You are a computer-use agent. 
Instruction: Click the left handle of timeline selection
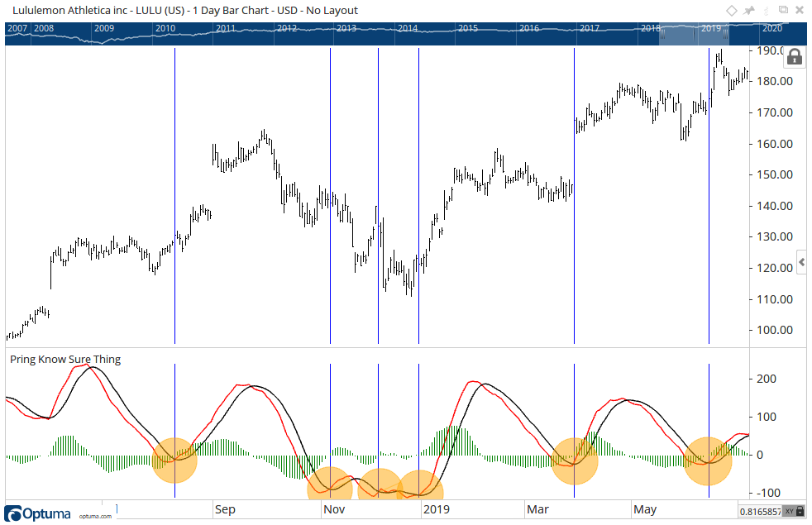(x=662, y=34)
